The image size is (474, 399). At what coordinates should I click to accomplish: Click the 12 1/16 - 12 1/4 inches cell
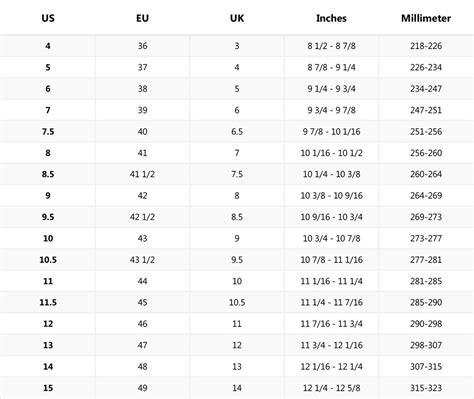331,367
